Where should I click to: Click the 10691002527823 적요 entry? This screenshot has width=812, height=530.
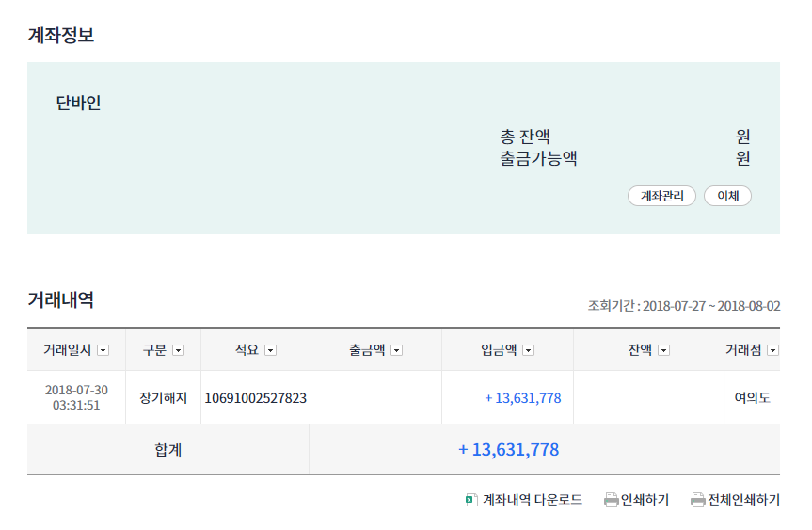(255, 398)
